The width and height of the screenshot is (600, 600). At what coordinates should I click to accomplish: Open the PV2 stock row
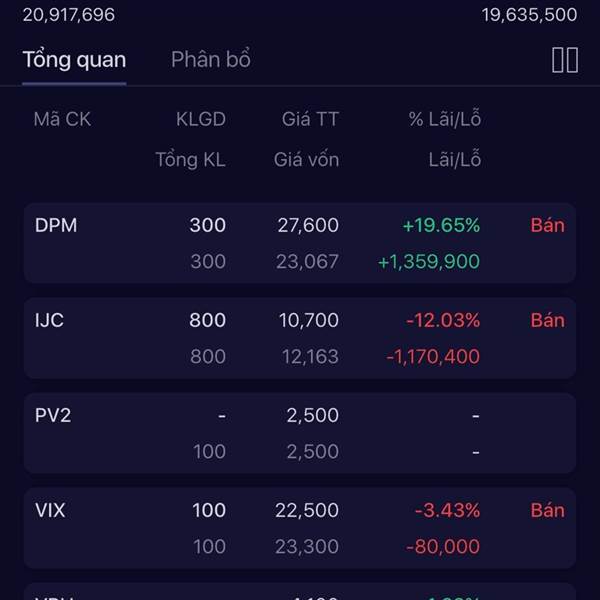point(53,416)
